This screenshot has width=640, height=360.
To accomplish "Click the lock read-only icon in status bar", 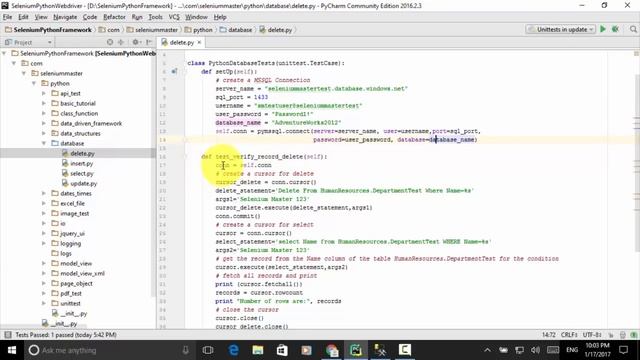I will pyautogui.click(x=611, y=335).
